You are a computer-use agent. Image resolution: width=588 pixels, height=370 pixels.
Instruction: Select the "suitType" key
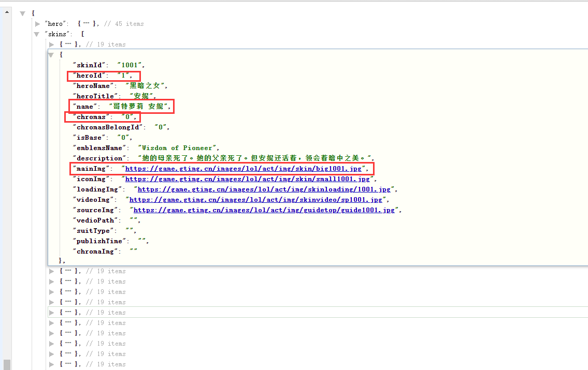[93, 231]
